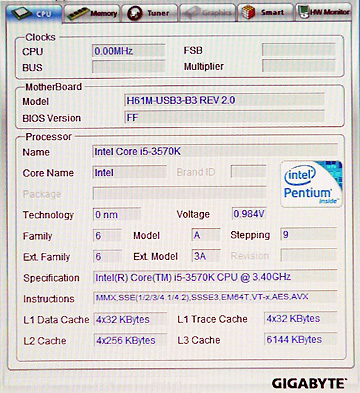Click the HW Monitor screen icon
Image resolution: width=360 pixels, height=393 pixels.
[304, 13]
